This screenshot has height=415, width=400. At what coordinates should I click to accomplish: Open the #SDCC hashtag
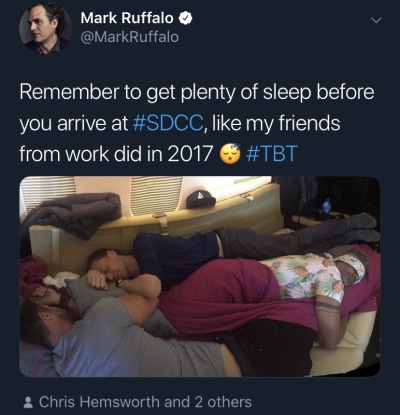click(x=167, y=123)
